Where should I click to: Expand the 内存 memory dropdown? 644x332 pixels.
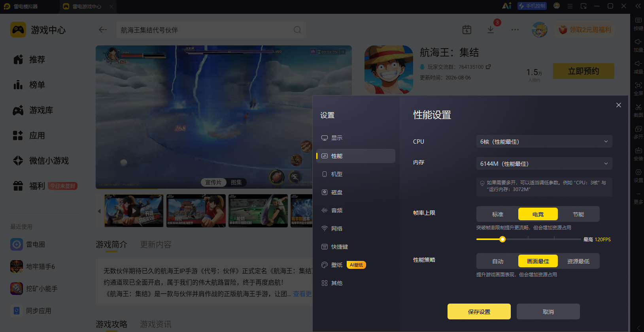[544, 163]
